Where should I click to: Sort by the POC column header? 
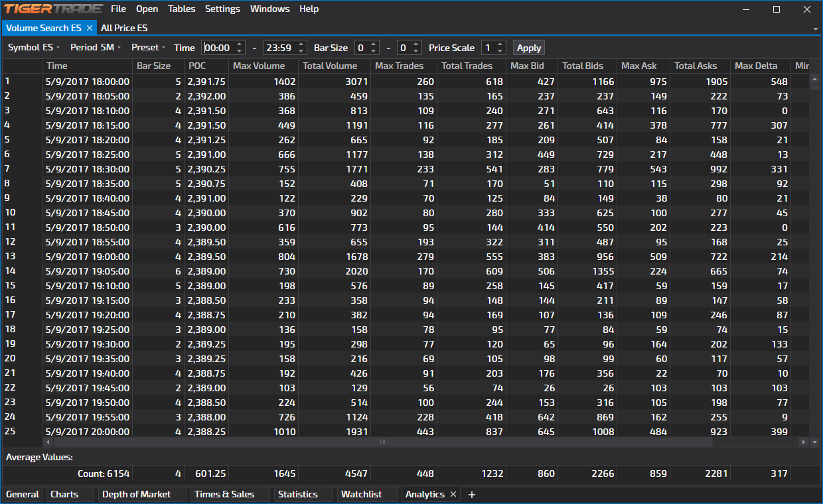point(206,66)
